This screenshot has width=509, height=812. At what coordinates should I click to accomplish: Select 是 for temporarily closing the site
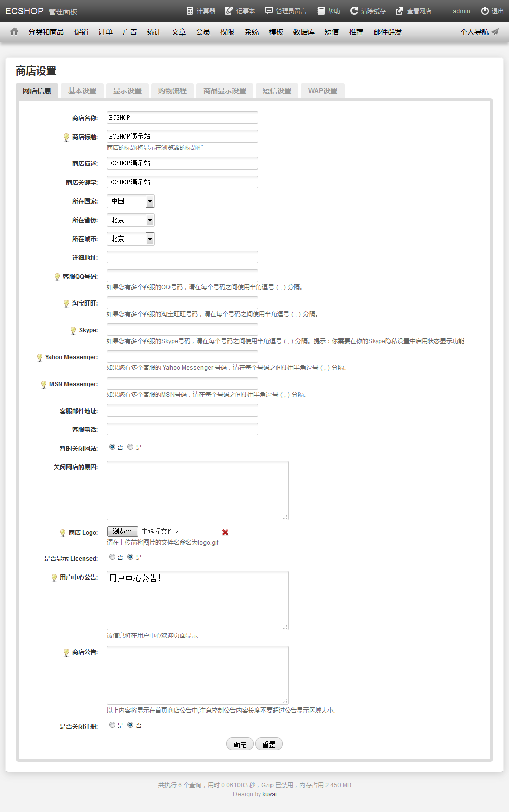tap(130, 447)
